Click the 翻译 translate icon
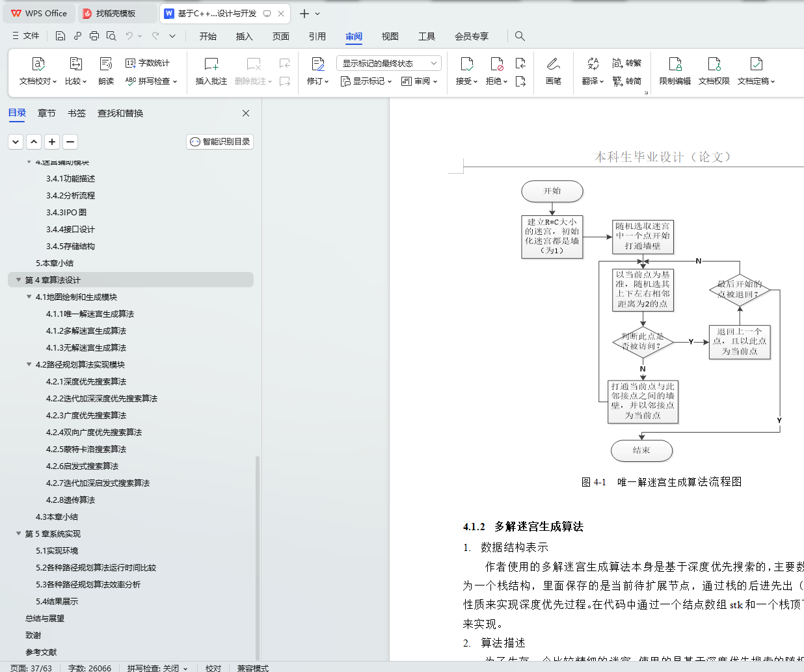 pos(593,64)
